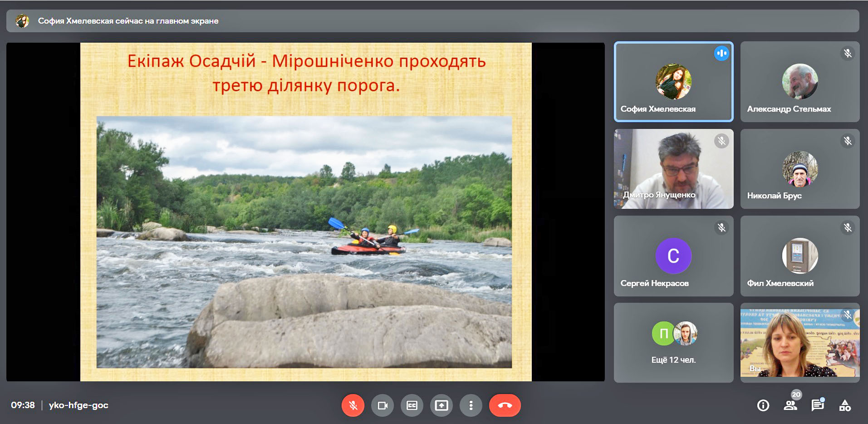The height and width of the screenshot is (424, 868).
Task: Open the three-dot more options menu
Action: coord(471,405)
